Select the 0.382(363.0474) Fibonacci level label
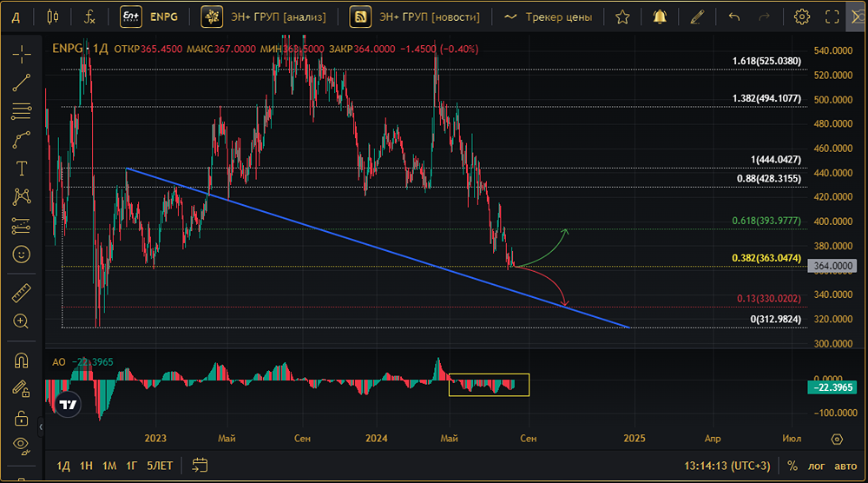 766,258
